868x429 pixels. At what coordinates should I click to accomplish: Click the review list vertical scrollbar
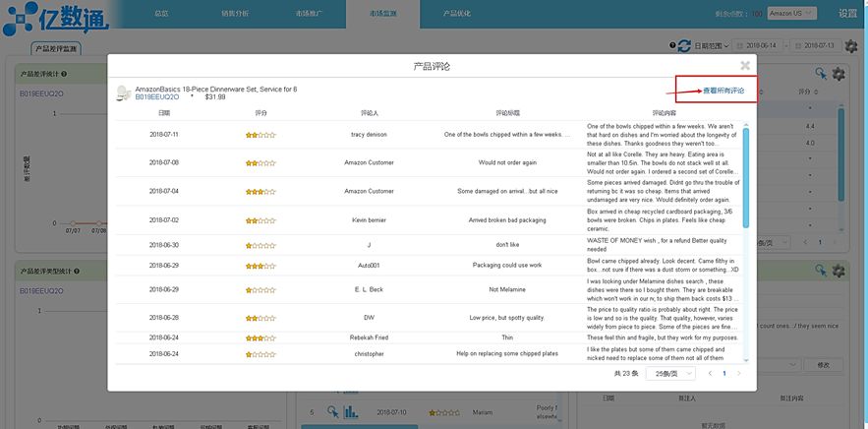tap(746, 177)
